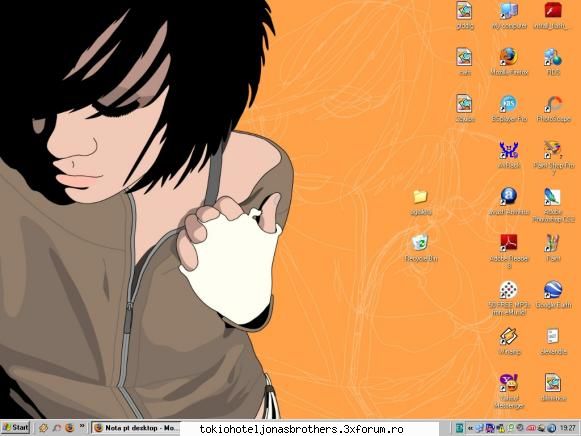The image size is (581, 436).
Task: Launch Yahoo! Messenger shortcut
Action: pos(509,391)
